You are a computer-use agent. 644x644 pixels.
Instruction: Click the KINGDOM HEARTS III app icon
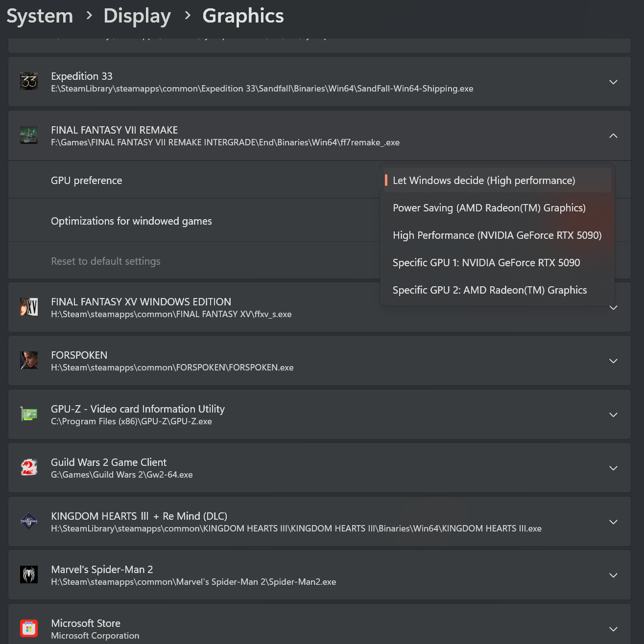(x=29, y=521)
